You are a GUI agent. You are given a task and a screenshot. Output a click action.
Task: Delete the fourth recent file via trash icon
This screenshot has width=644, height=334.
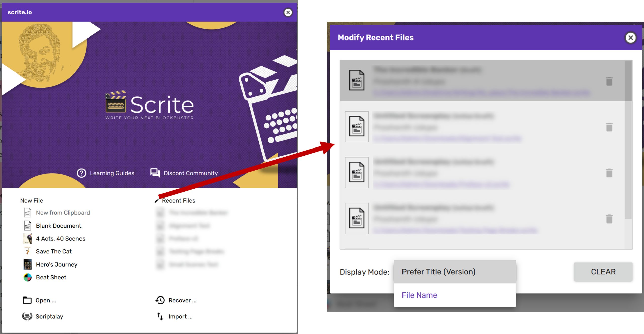point(609,219)
